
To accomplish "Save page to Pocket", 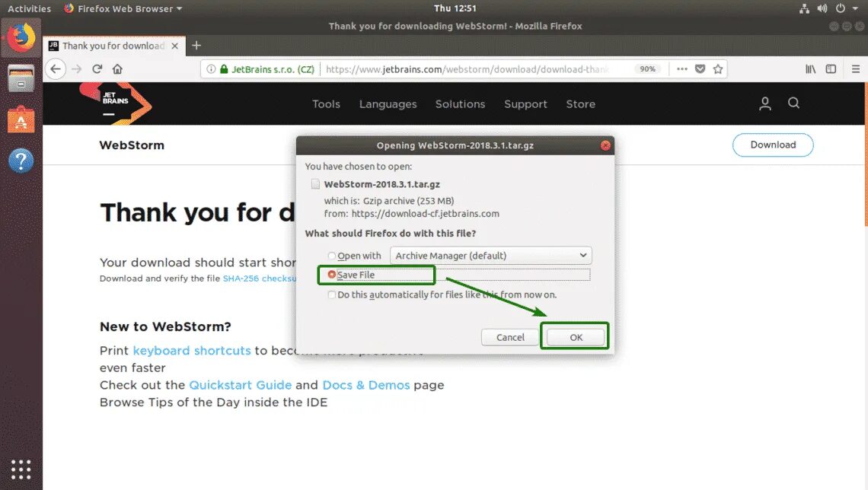I will click(x=700, y=69).
